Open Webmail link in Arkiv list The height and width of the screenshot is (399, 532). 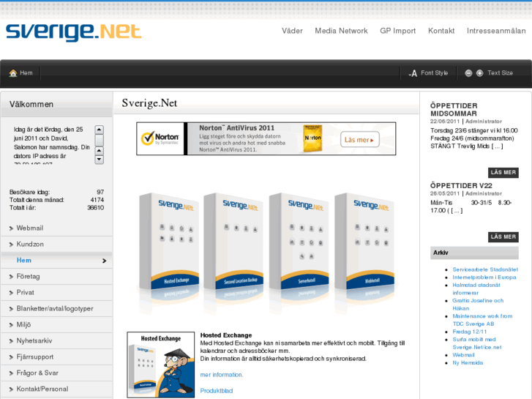463,355
